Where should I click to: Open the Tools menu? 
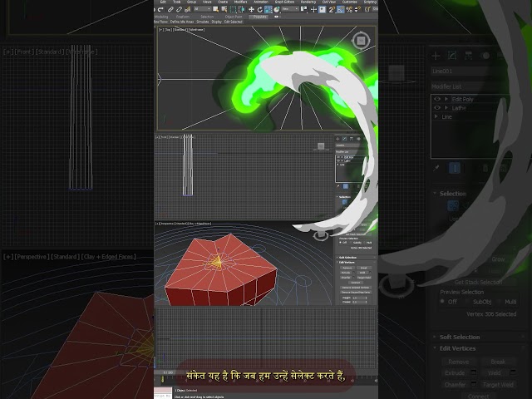(x=177, y=2)
